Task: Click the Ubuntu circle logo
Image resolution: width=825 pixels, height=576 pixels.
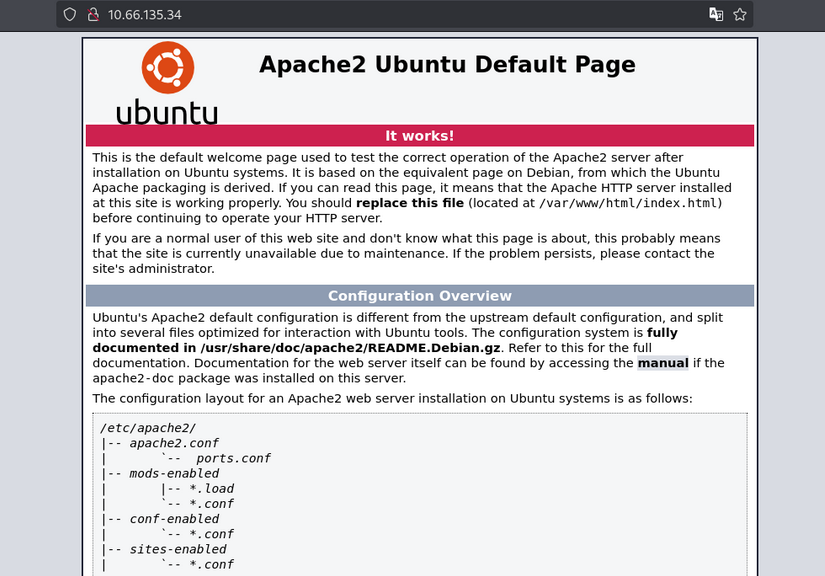Action: click(x=166, y=68)
